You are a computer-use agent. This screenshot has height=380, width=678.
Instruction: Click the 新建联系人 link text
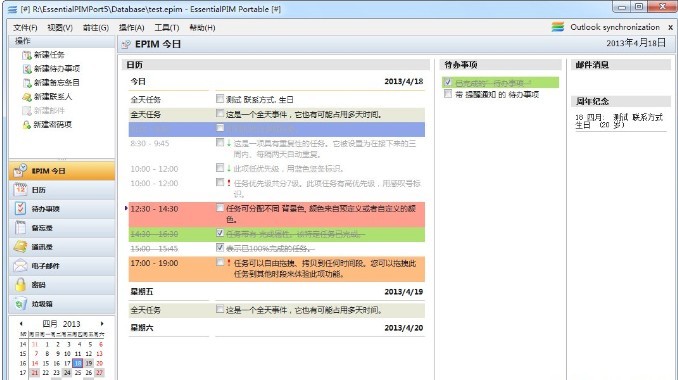pyautogui.click(x=53, y=97)
